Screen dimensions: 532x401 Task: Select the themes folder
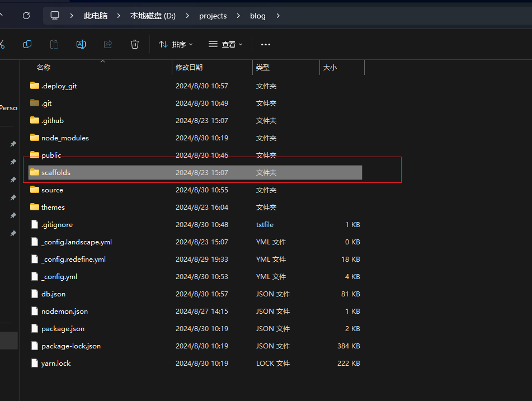point(53,207)
